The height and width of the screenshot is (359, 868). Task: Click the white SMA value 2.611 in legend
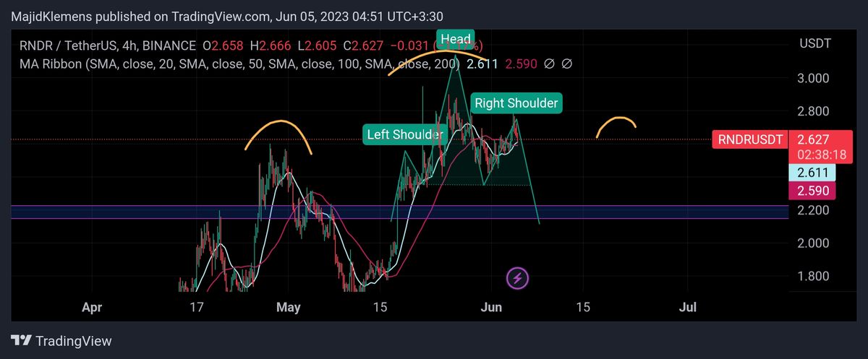click(x=482, y=64)
